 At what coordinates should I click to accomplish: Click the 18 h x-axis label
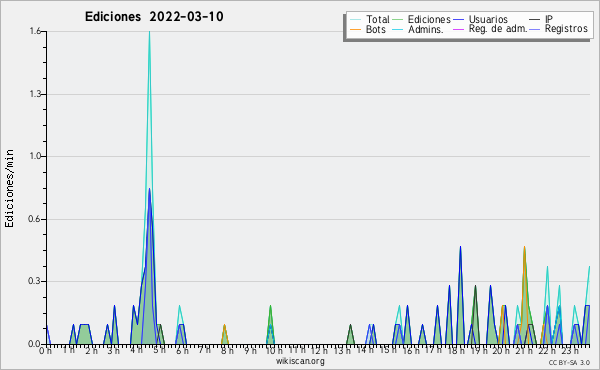(x=455, y=350)
